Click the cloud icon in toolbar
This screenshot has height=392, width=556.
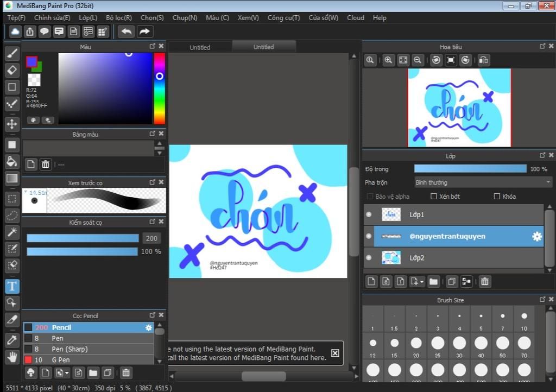point(15,31)
